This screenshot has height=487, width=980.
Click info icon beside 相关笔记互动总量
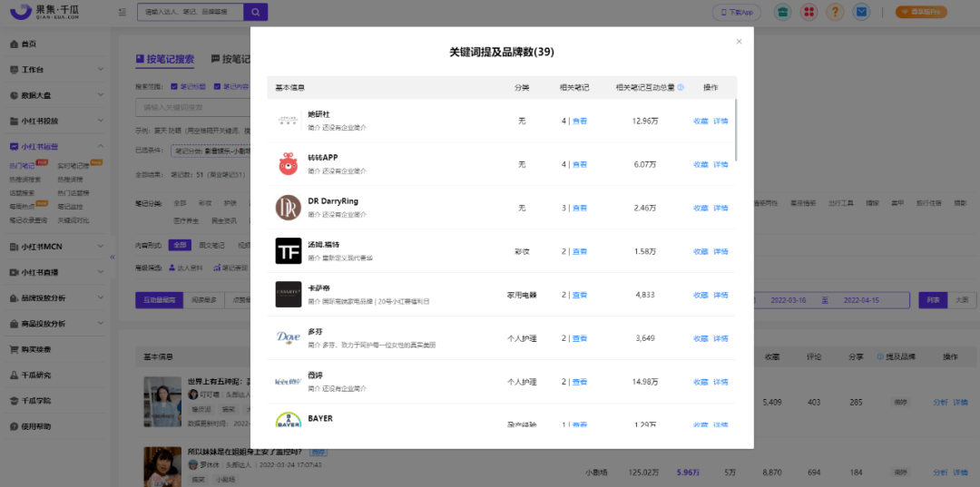click(681, 88)
